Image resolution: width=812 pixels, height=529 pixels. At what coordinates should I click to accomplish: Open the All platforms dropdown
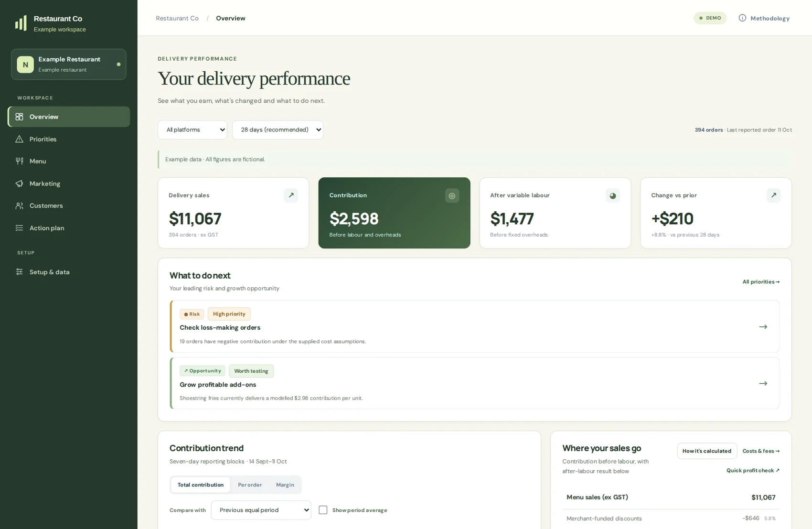click(192, 130)
